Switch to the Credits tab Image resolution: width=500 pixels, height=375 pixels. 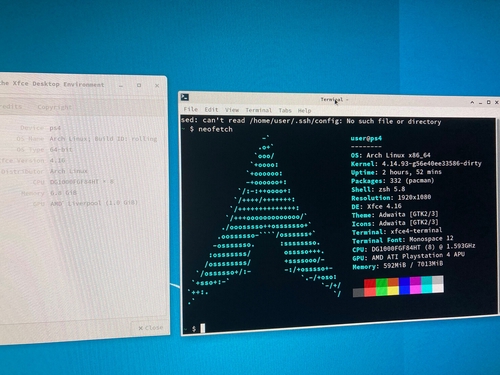tap(10, 107)
